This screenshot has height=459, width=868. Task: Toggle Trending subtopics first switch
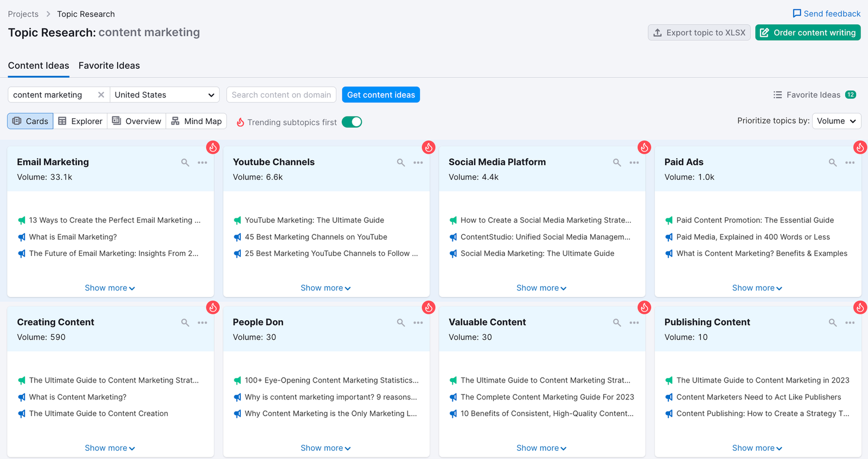pos(352,122)
